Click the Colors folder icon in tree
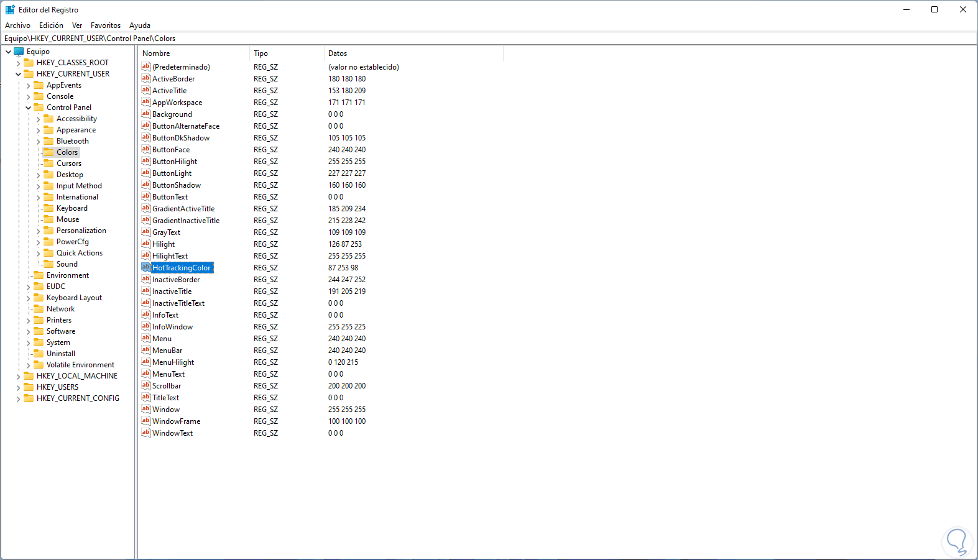This screenshot has width=978, height=560. [48, 152]
